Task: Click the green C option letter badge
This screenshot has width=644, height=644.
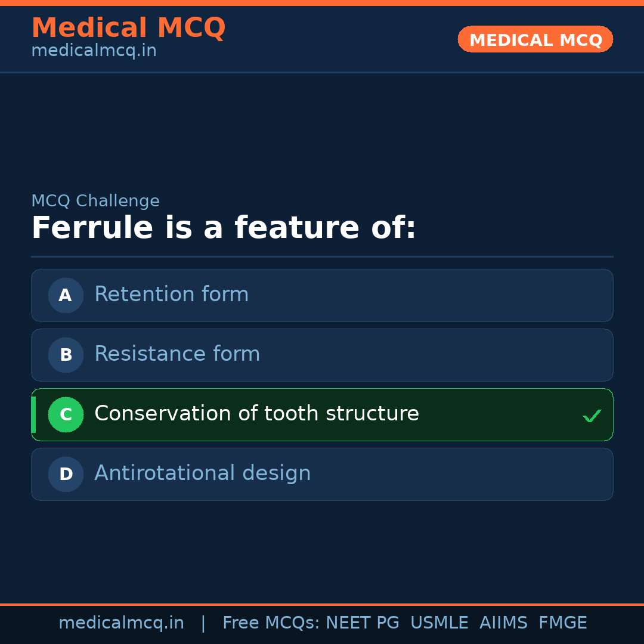Action: (x=66, y=414)
